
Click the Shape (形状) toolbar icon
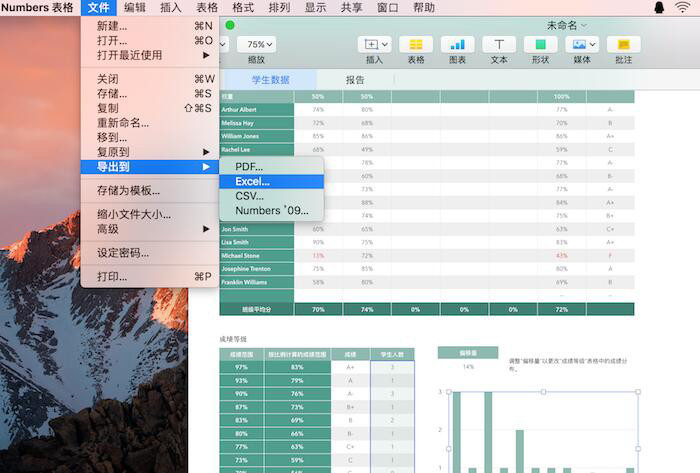(x=540, y=44)
